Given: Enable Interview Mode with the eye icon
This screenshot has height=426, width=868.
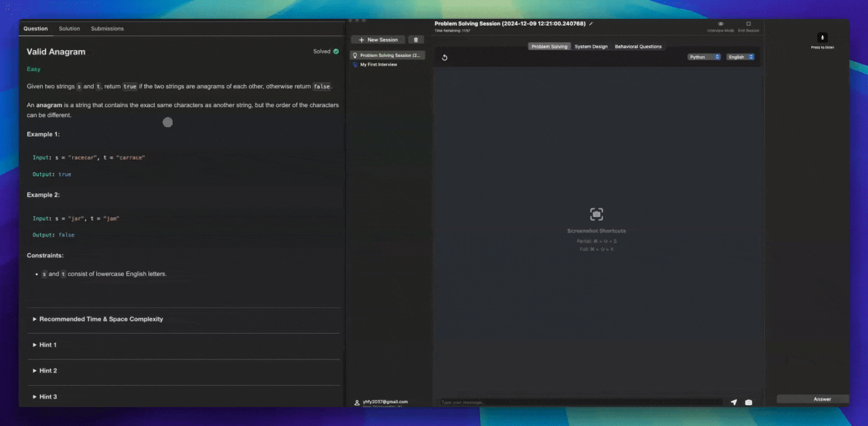Looking at the screenshot, I should coord(720,25).
